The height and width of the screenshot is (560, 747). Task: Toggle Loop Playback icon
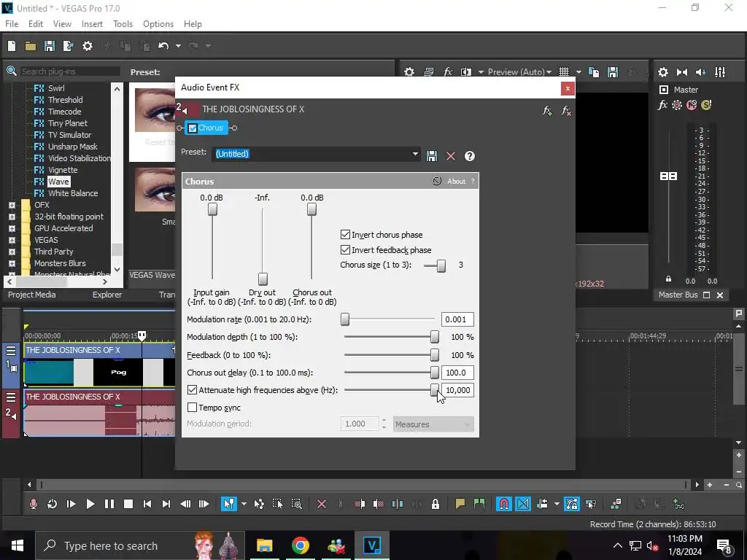(52, 504)
